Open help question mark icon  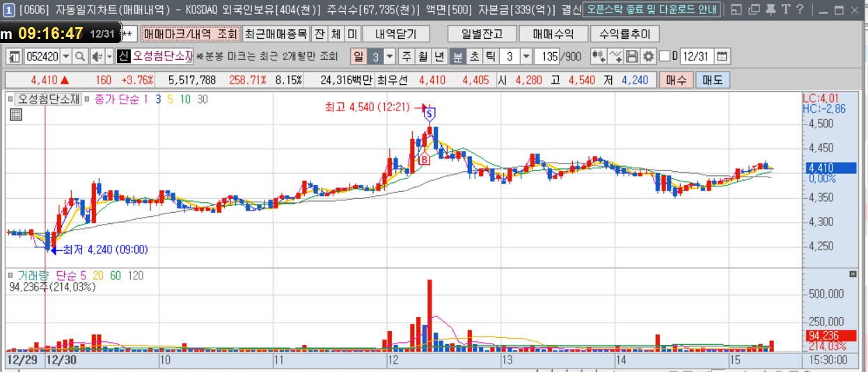coord(800,10)
